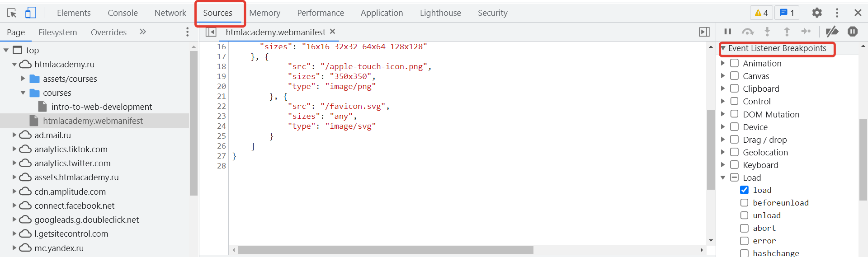Screen dimensions: 868x257
Task: Toggle the device toolbar icon
Action: [30, 13]
